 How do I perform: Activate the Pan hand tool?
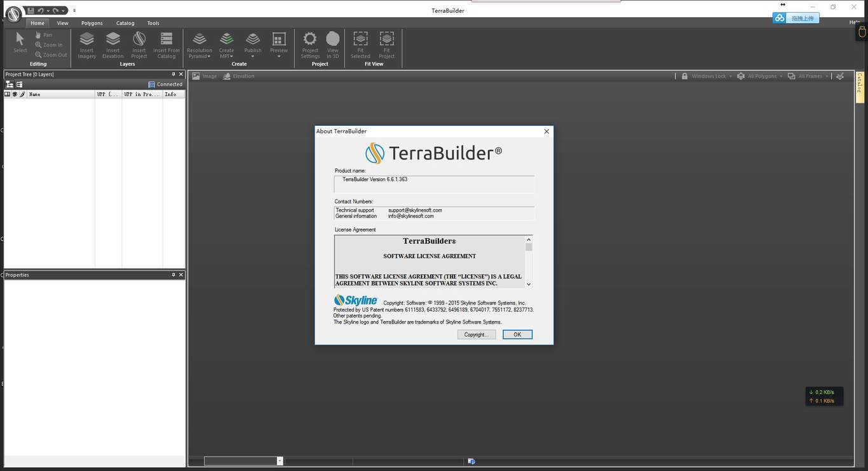(43, 35)
